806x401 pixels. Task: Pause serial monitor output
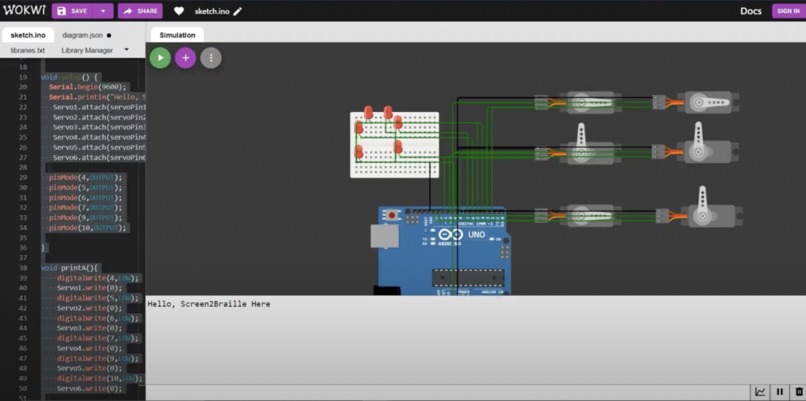780,392
